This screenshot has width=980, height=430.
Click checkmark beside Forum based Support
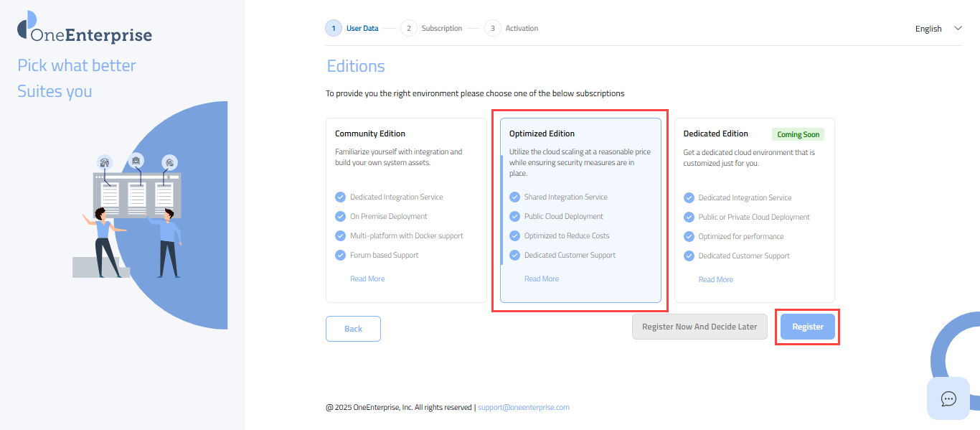tap(340, 256)
